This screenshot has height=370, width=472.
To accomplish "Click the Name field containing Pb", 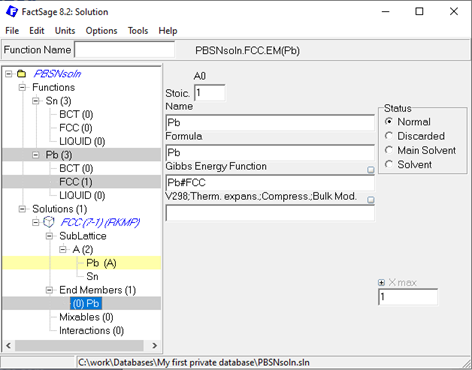I will pos(270,123).
